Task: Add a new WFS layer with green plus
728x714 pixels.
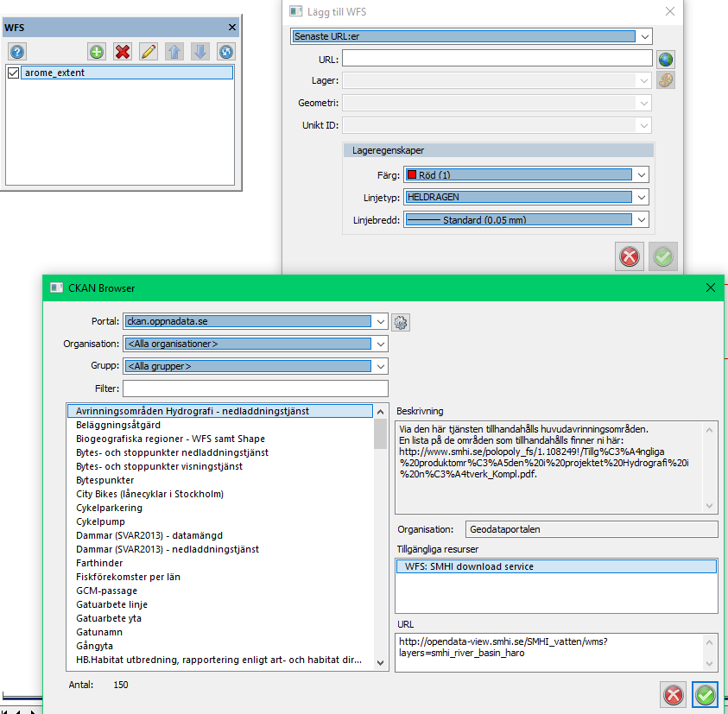Action: (x=97, y=52)
